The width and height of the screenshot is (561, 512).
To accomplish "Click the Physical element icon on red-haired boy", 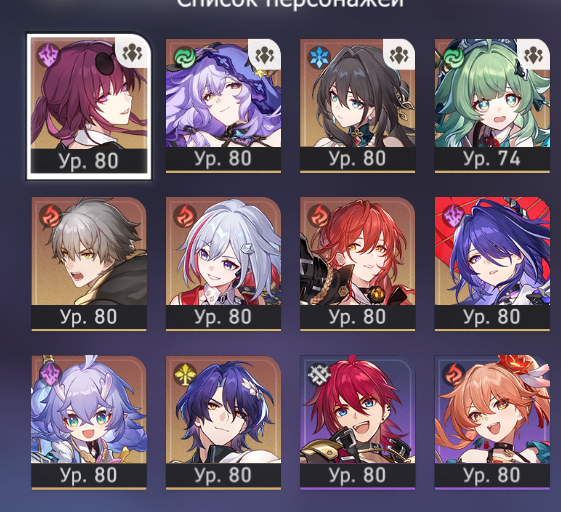I will coord(318,375).
